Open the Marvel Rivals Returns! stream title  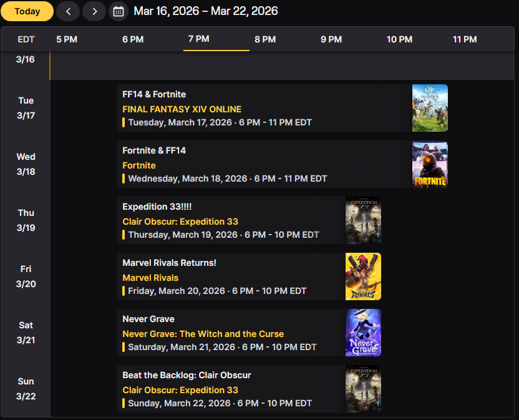[x=169, y=263]
